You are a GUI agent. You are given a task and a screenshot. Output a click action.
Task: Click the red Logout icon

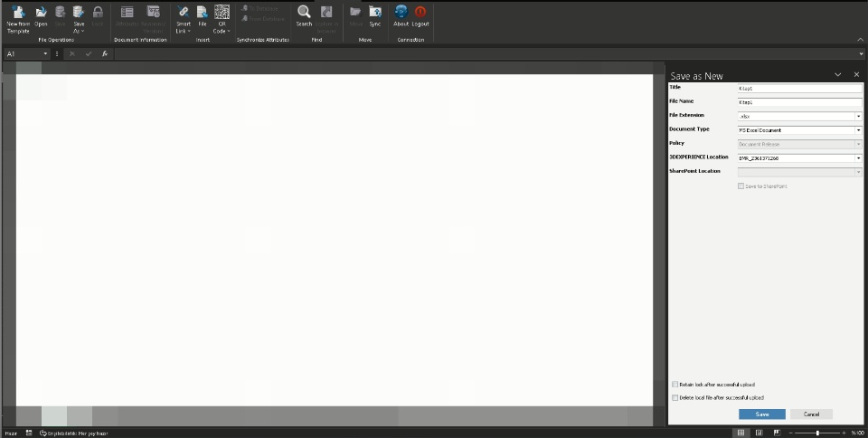(x=420, y=12)
